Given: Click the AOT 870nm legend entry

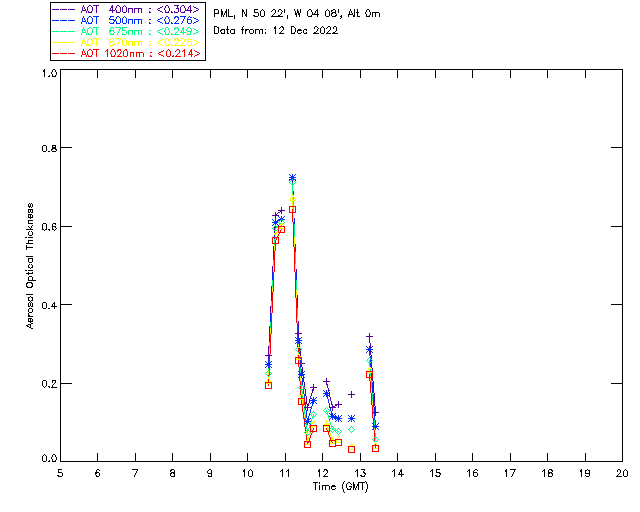Looking at the screenshot, I should 127,42.
